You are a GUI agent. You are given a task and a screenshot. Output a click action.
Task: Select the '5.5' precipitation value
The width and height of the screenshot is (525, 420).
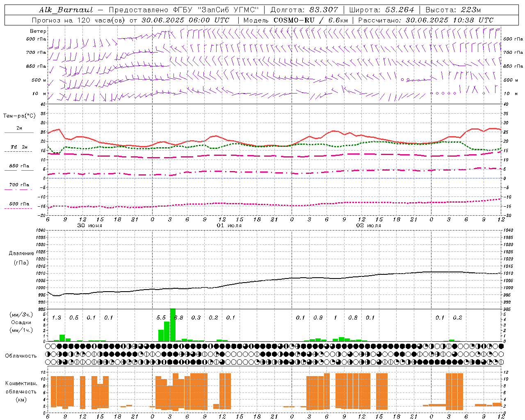point(161,318)
